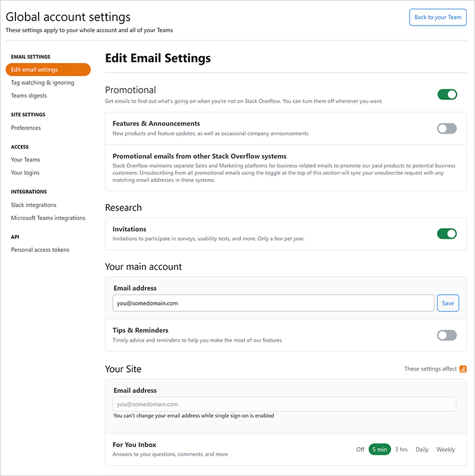The width and height of the screenshot is (475, 476).
Task: Turn off Research Invitations toggle
Action: click(447, 234)
